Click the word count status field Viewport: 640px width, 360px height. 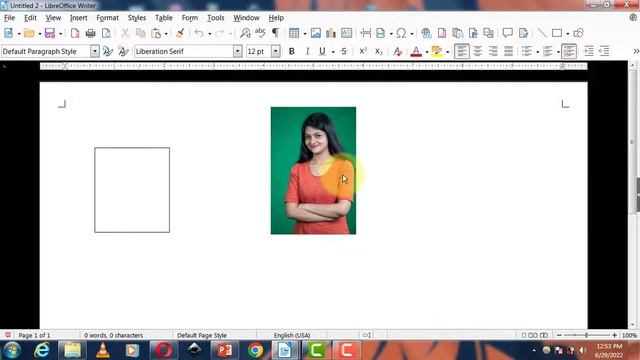coord(114,335)
